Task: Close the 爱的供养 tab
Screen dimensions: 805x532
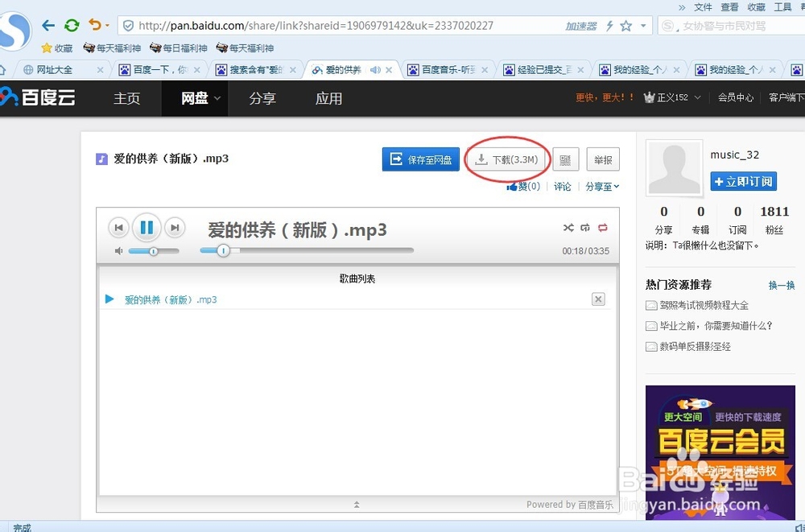Action: 389,70
